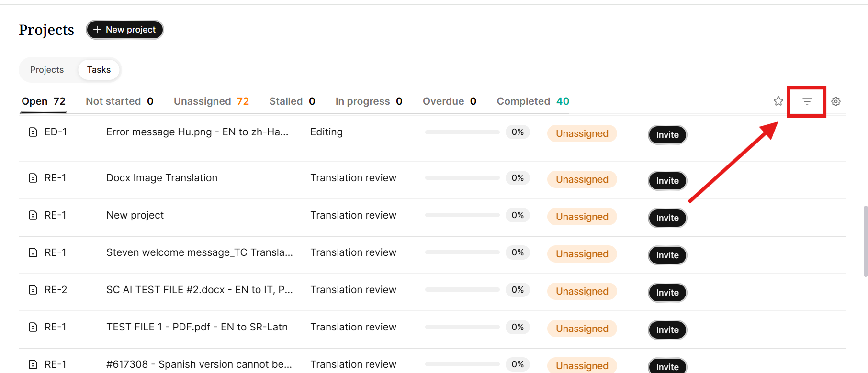
Task: Select the Tasks view toggle
Action: click(99, 70)
